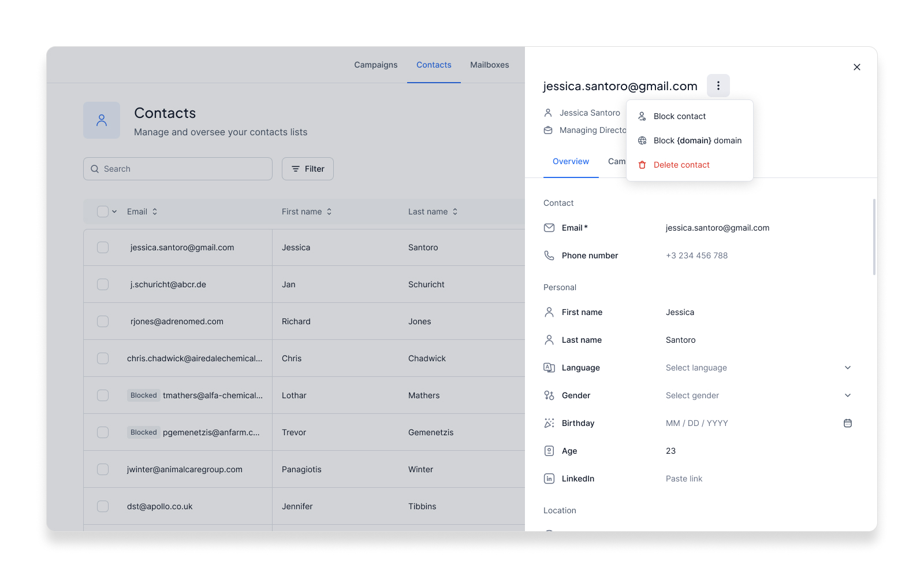This screenshot has width=924, height=578.
Task: Click the person icon by Jessica Santoro
Action: (548, 113)
